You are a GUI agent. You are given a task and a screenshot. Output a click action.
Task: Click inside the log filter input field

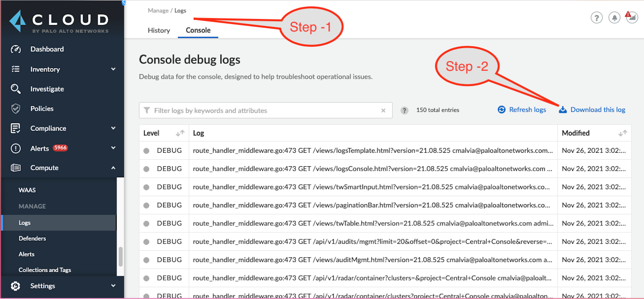[x=264, y=110]
